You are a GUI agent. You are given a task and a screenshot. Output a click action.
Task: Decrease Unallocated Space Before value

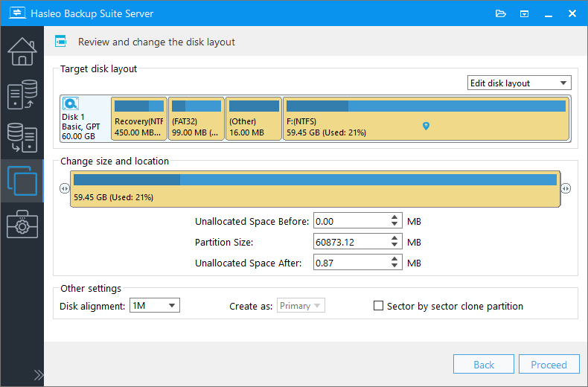tap(394, 224)
